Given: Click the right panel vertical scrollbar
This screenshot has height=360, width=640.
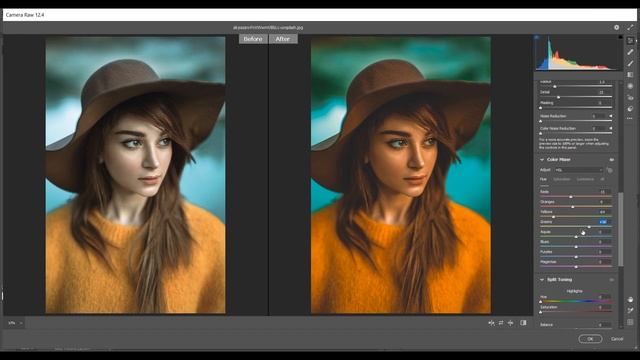Looking at the screenshot, I should 621,229.
